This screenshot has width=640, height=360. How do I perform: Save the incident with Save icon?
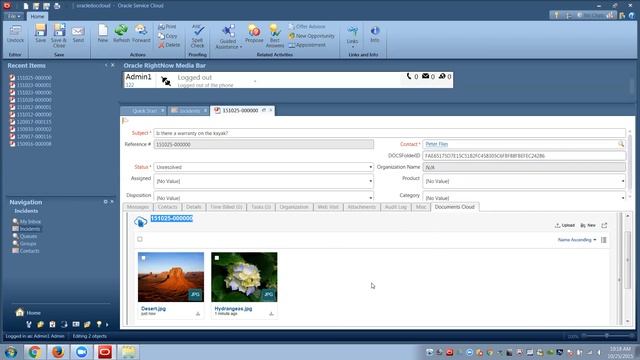point(40,33)
